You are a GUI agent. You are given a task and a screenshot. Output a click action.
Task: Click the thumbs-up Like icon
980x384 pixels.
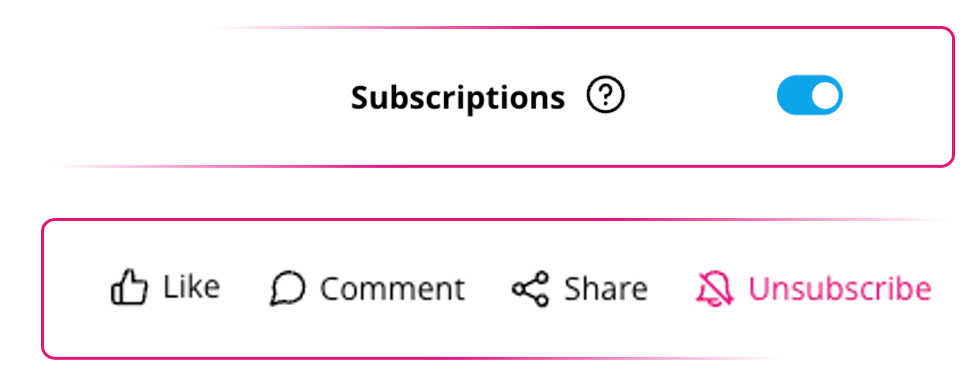[129, 287]
